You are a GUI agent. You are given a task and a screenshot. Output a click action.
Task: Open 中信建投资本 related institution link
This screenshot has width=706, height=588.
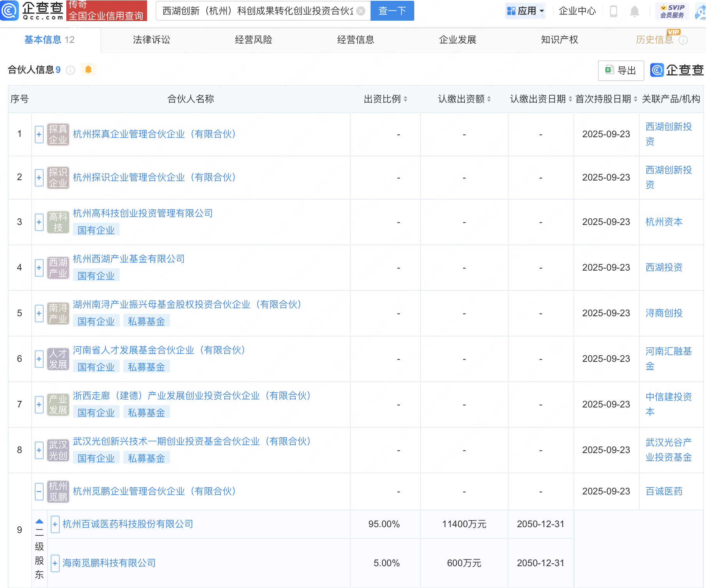click(x=669, y=404)
